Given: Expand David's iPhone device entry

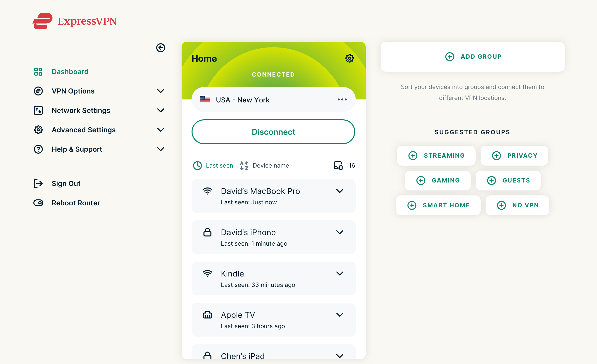Looking at the screenshot, I should click(x=340, y=233).
